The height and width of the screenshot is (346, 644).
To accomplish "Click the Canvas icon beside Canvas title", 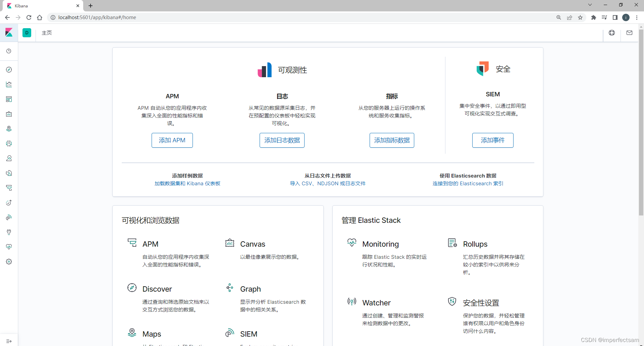I will point(230,243).
